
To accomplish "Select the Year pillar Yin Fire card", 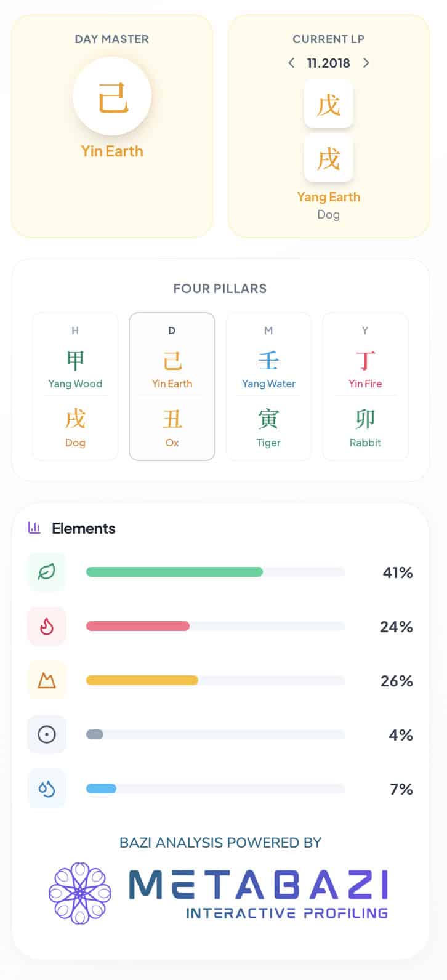I will (x=365, y=386).
